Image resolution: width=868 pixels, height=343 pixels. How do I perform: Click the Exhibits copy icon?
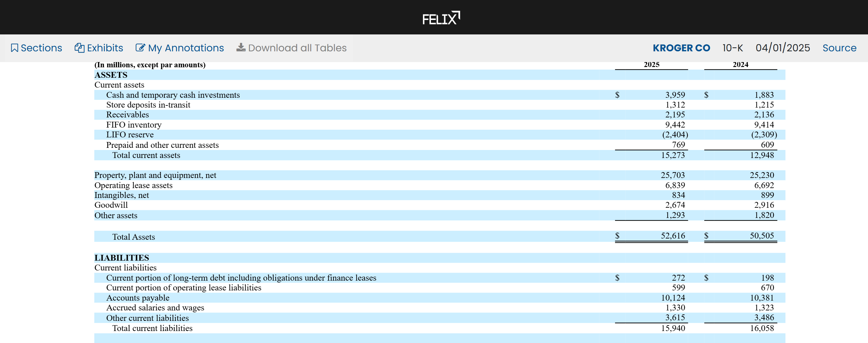tap(80, 48)
